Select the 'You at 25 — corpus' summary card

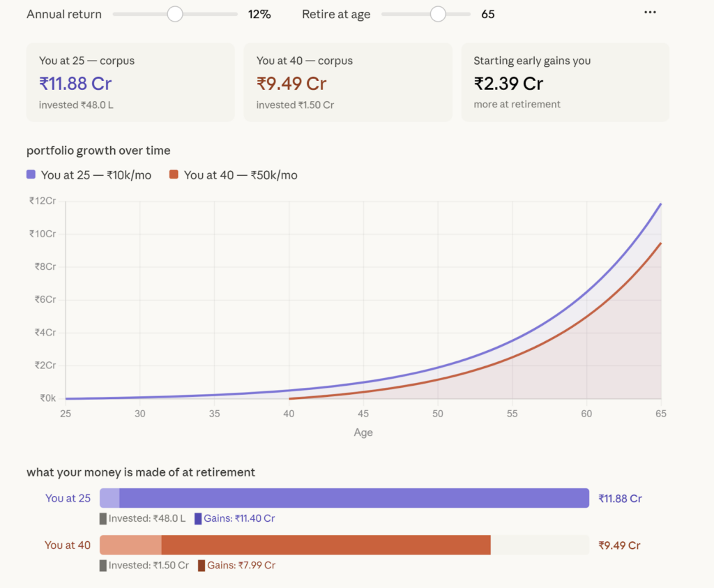coord(130,82)
